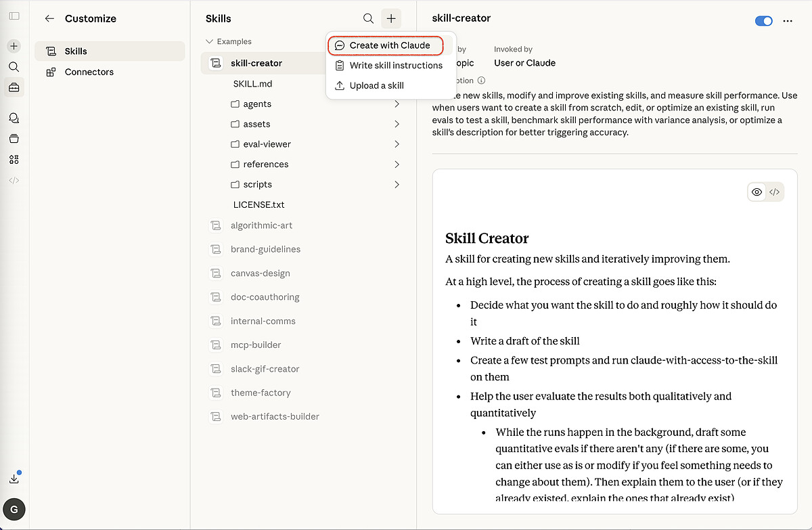The height and width of the screenshot is (530, 812).
Task: Switch to rendered preview eye view
Action: tap(757, 192)
